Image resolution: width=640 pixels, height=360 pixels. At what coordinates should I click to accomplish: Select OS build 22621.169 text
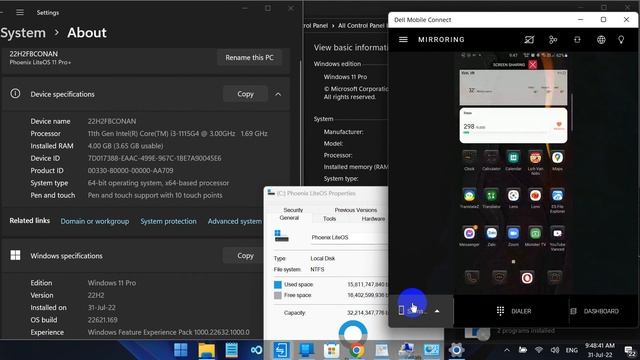(x=102, y=320)
